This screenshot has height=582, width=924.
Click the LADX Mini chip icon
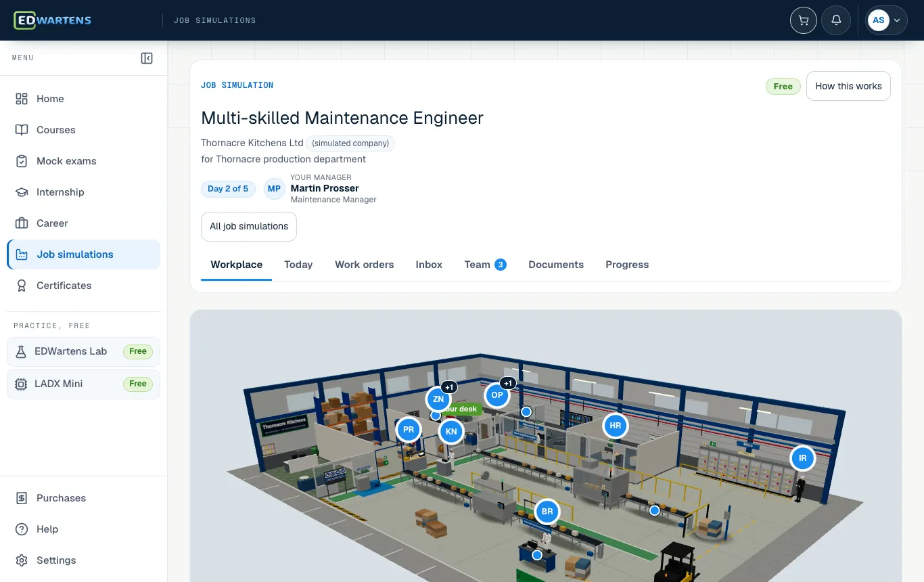(21, 384)
